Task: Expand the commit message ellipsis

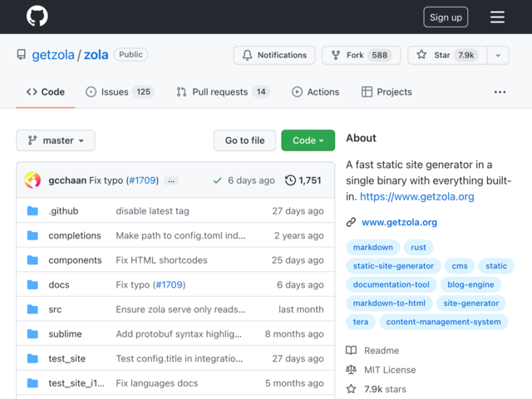Action: [x=171, y=181]
